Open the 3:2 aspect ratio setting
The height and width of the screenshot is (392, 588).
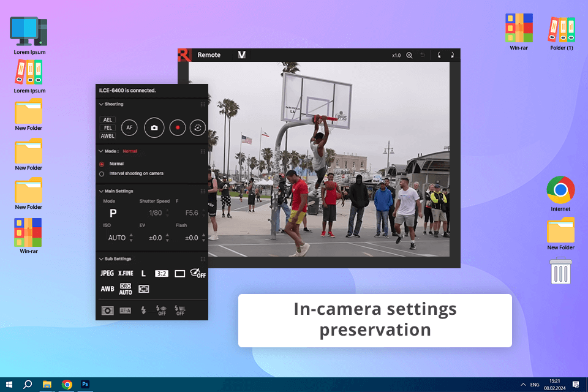(162, 273)
